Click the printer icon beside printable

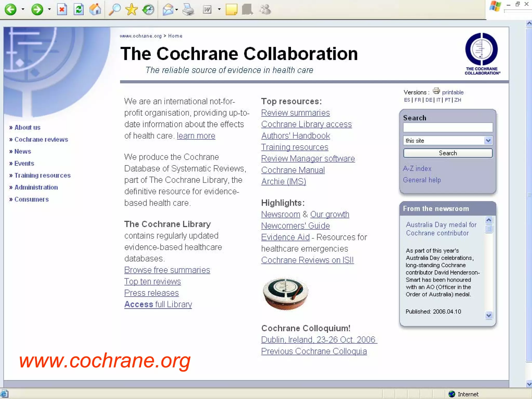click(436, 91)
